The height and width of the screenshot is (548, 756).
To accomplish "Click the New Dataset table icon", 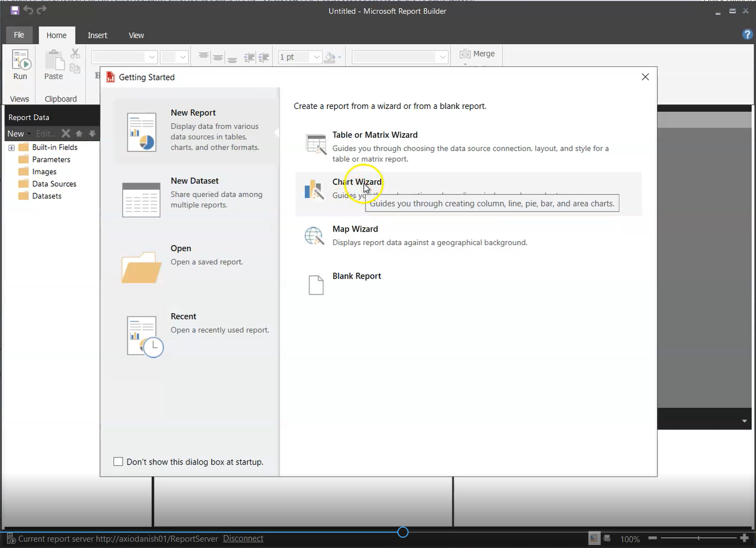I will (141, 200).
